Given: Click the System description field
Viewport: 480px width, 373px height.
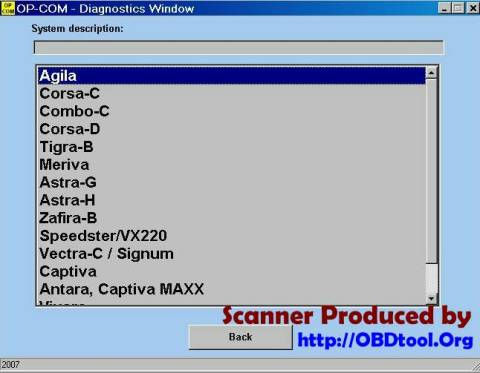Looking at the screenshot, I should point(239,47).
